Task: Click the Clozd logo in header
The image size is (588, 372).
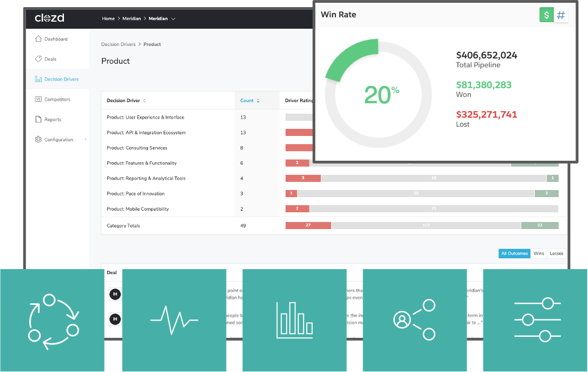Action: (49, 18)
